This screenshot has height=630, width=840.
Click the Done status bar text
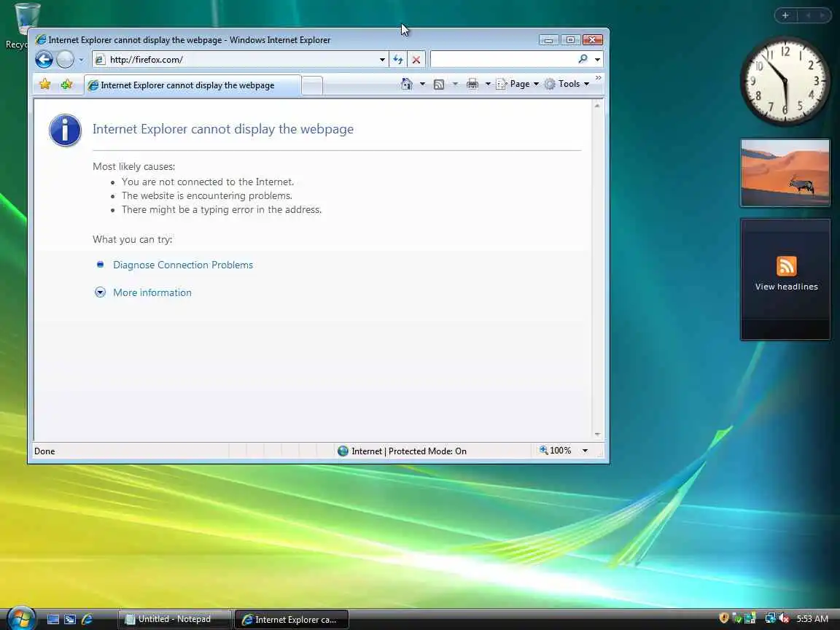tap(44, 451)
